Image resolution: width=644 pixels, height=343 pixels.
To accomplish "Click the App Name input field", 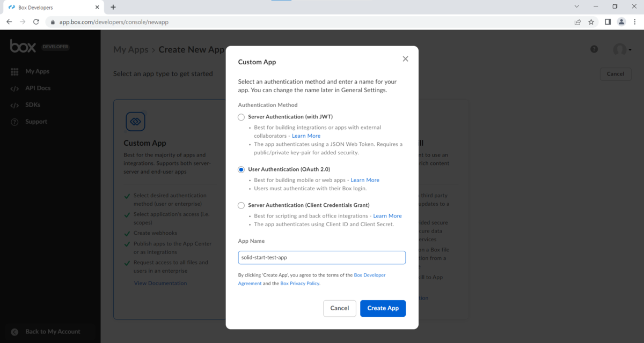I will (322, 257).
